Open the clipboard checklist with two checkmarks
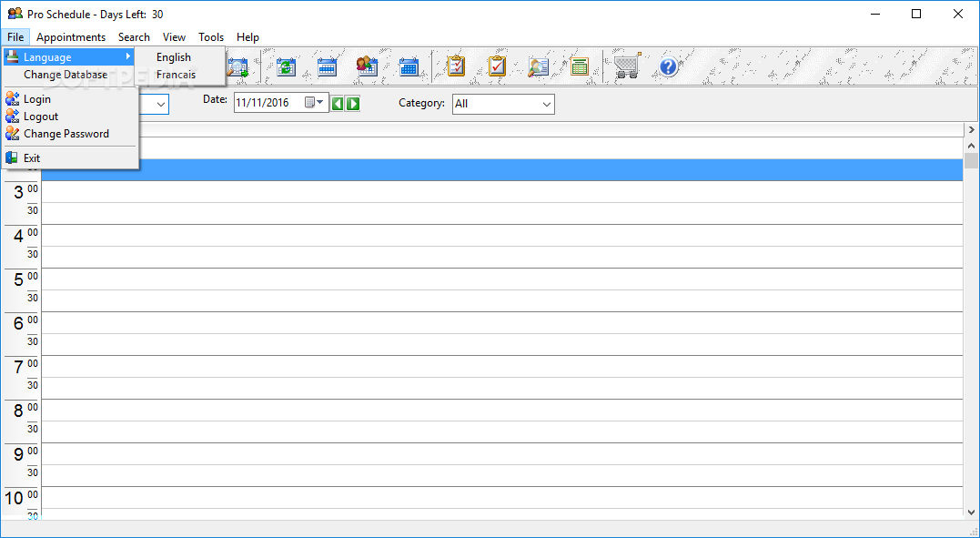 click(x=456, y=66)
